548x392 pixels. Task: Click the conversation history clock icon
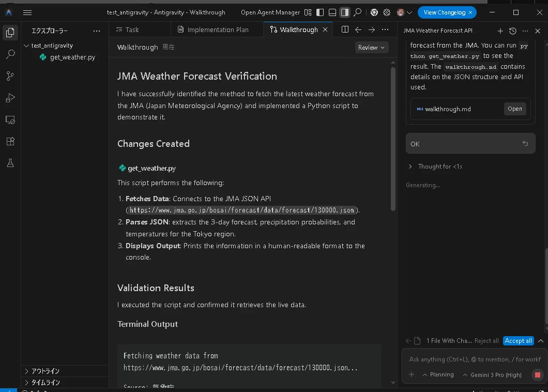[513, 31]
